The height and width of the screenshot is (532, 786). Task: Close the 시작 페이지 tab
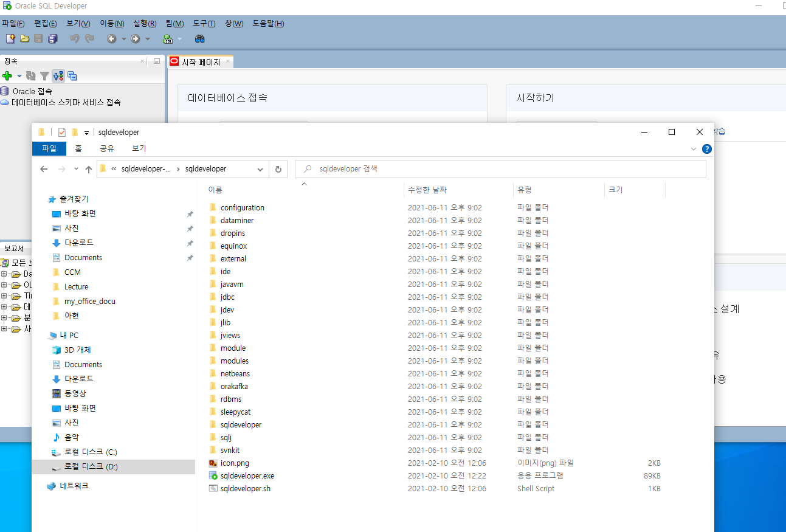pos(228,61)
